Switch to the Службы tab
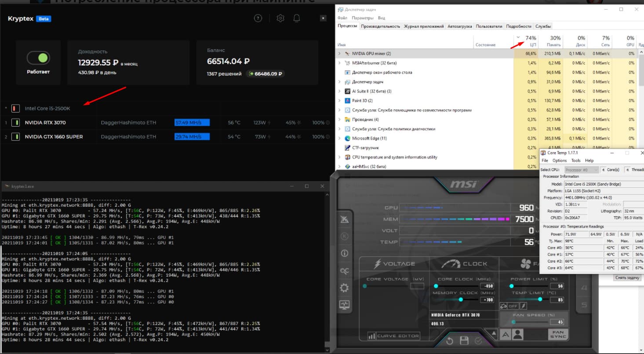644x354 pixels. pos(543,26)
